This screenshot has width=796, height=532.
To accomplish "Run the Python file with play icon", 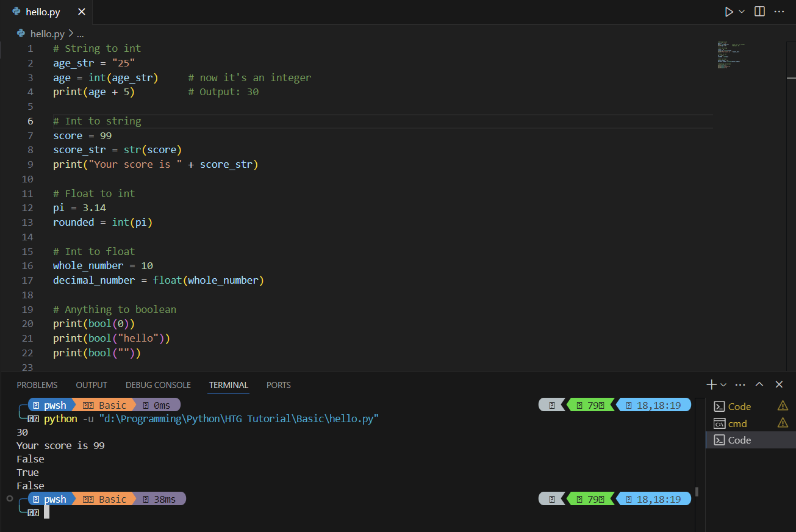I will 728,12.
